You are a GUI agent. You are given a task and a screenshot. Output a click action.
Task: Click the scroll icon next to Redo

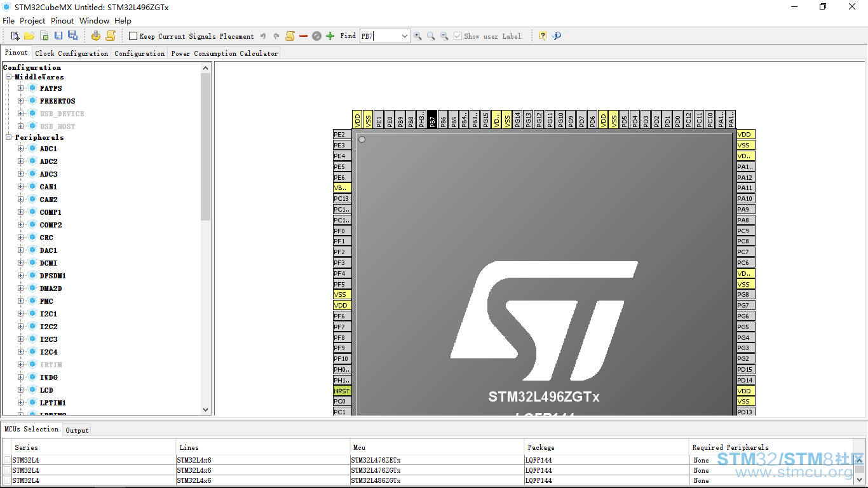(290, 36)
